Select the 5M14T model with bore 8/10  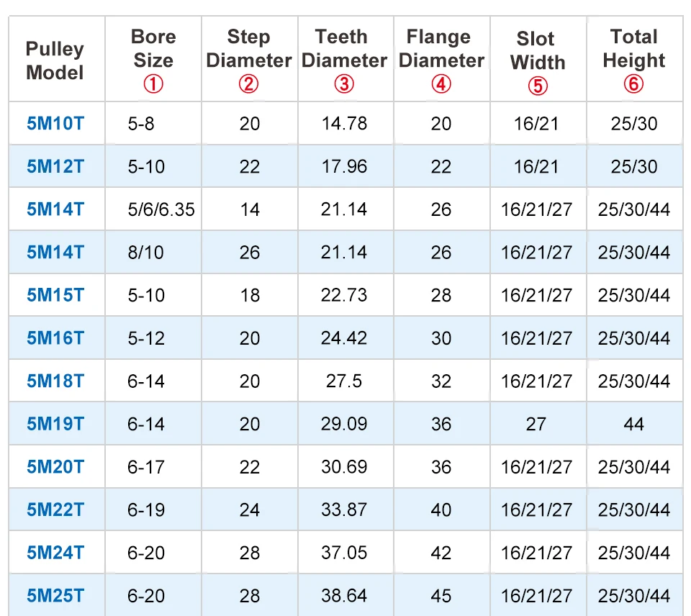pyautogui.click(x=55, y=253)
